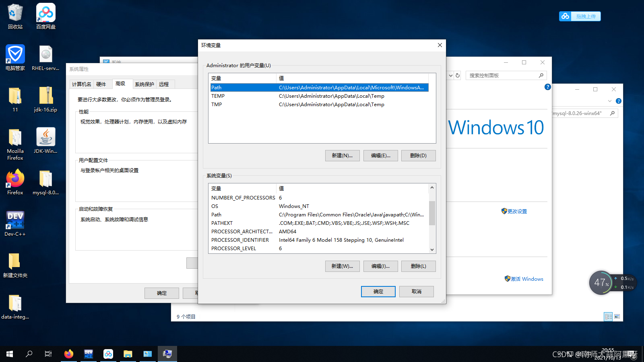644x362 pixels.
Task: Select the user TEMP variable row
Action: pyautogui.click(x=320, y=96)
